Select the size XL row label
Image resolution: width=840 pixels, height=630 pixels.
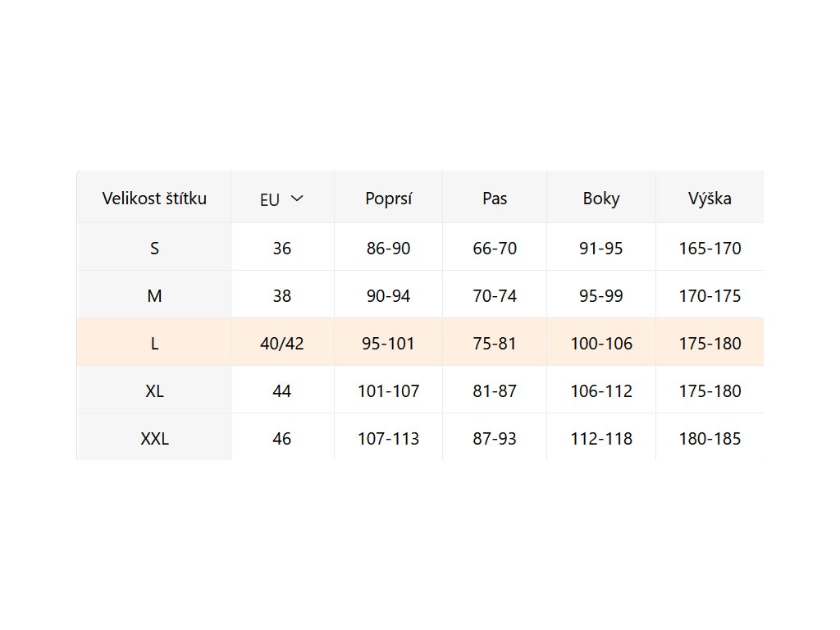(154, 390)
